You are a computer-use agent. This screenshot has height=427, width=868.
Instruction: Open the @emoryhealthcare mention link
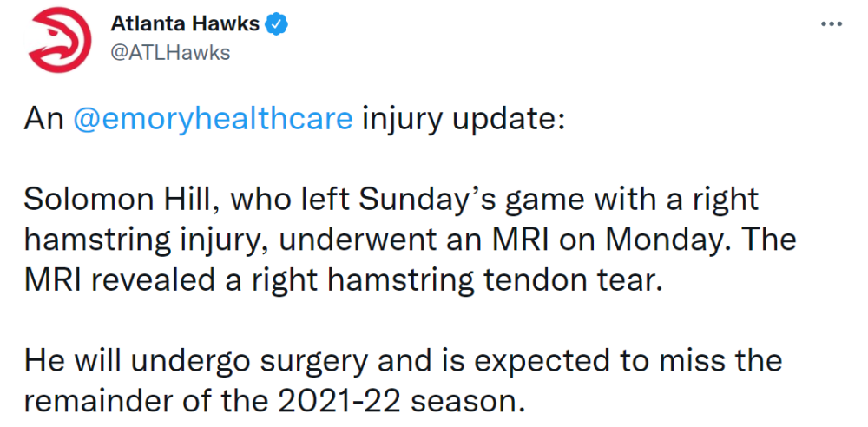[x=214, y=120]
